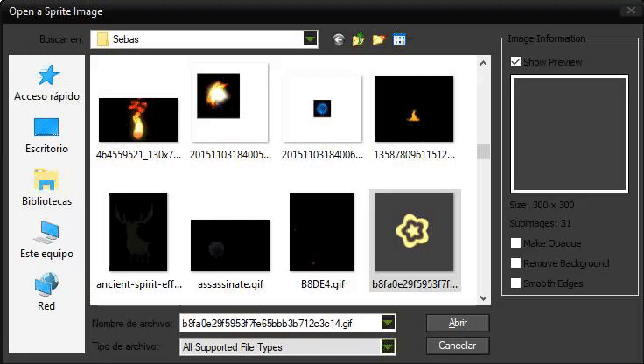Click the file list scroll down arrow
Screen dimensions: 644x364
click(483, 298)
